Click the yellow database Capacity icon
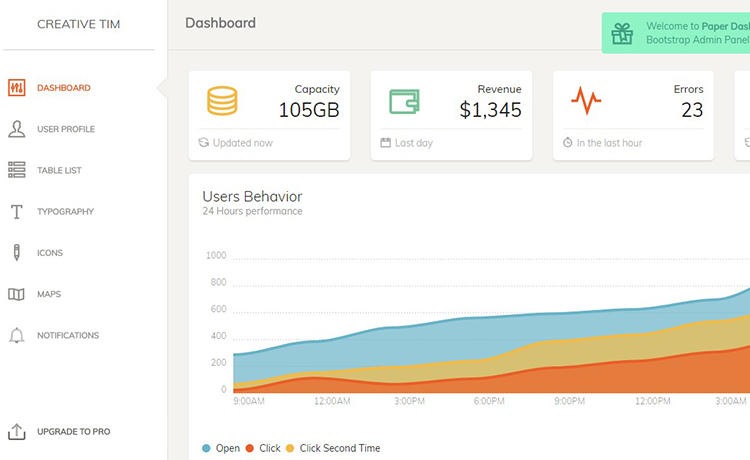This screenshot has height=460, width=750. click(222, 101)
